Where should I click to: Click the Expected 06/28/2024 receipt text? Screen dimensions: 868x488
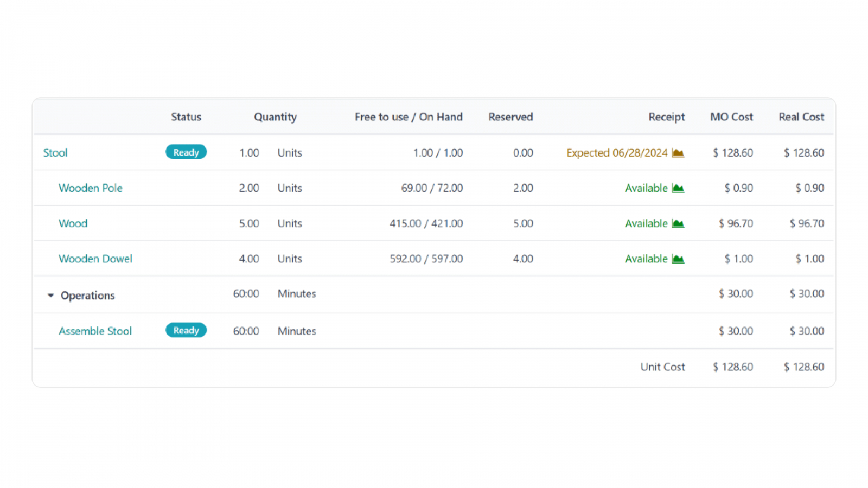[617, 153]
